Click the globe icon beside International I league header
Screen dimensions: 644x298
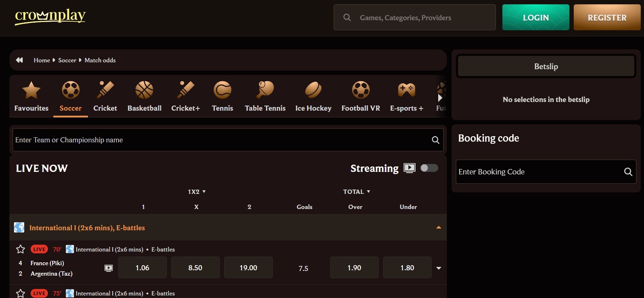coord(19,227)
